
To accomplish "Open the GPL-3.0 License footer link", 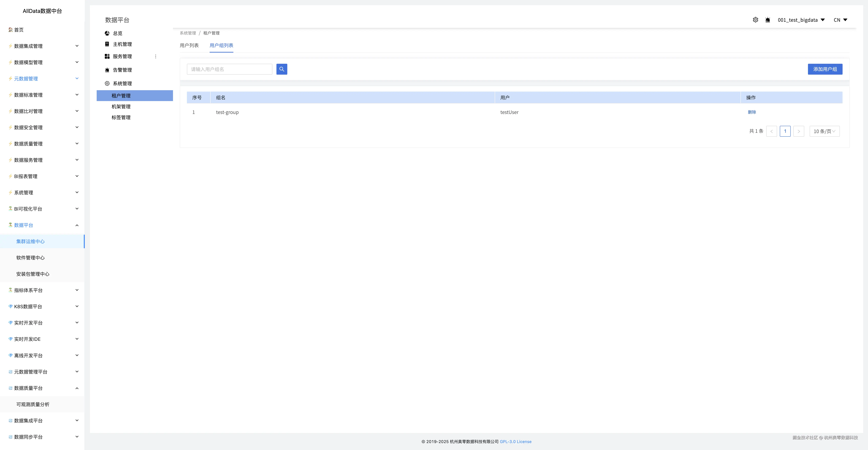I will pos(515,441).
